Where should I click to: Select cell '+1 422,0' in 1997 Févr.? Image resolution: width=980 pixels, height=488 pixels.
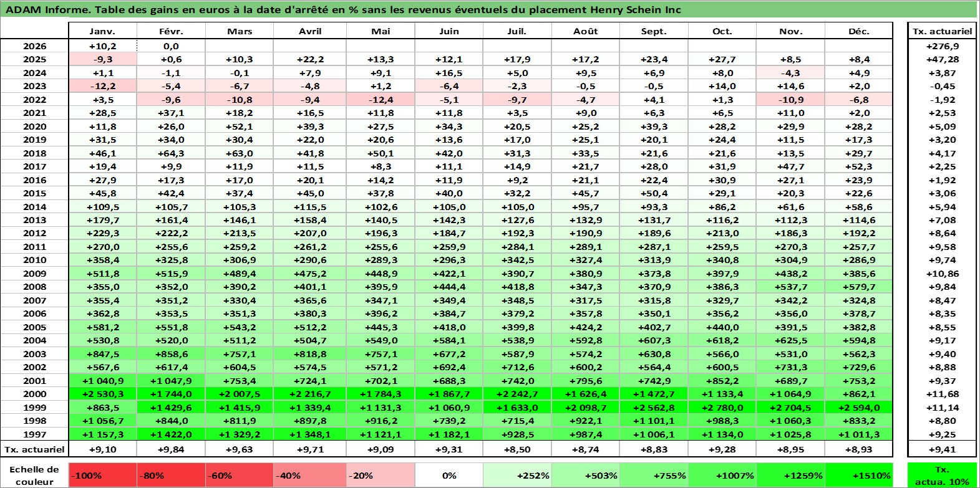coord(171,434)
